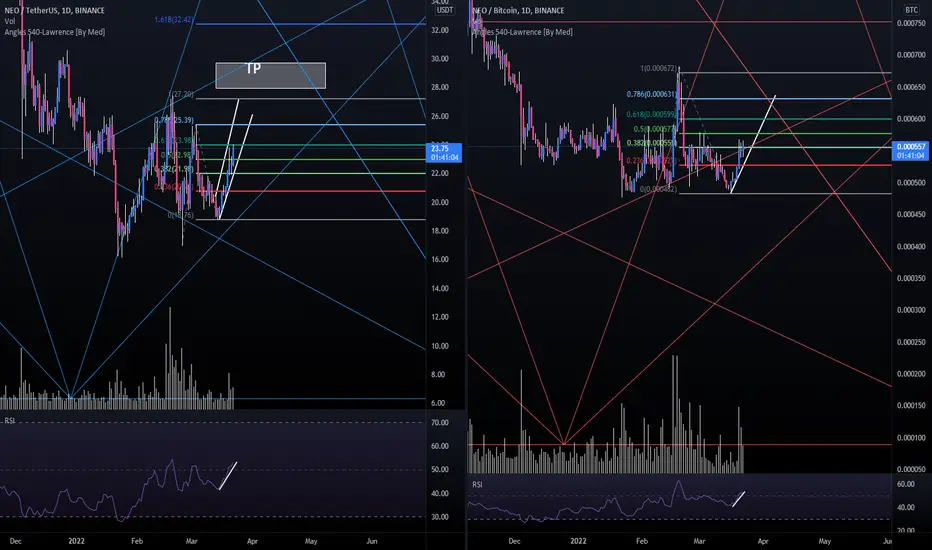Image resolution: width=932 pixels, height=550 pixels.
Task: Click 28.00 on the USDT price axis
Action: coord(440,87)
